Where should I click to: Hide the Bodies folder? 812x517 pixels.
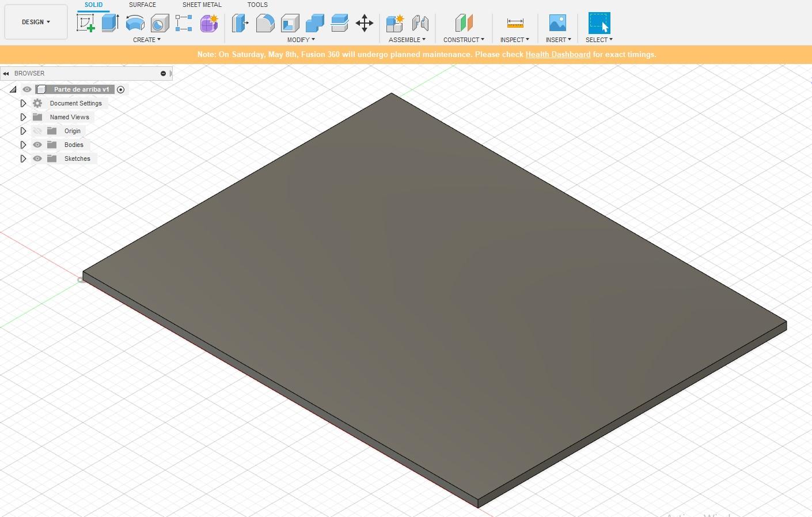(37, 145)
